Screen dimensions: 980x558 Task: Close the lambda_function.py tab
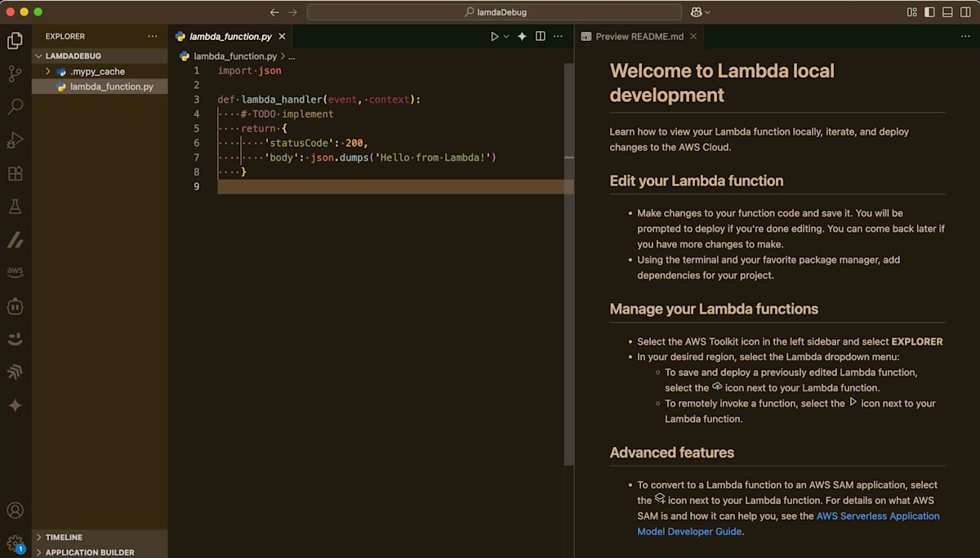tap(283, 37)
